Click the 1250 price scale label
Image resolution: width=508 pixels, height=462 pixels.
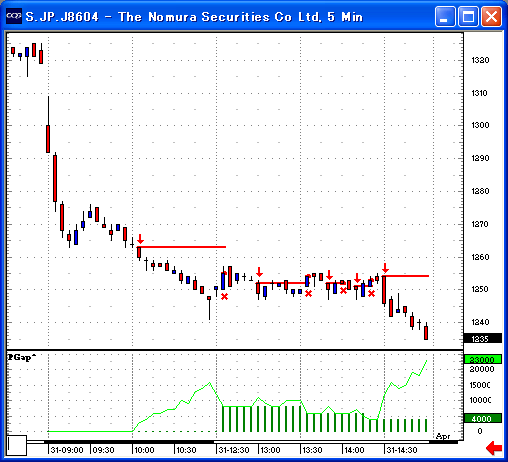(480, 289)
